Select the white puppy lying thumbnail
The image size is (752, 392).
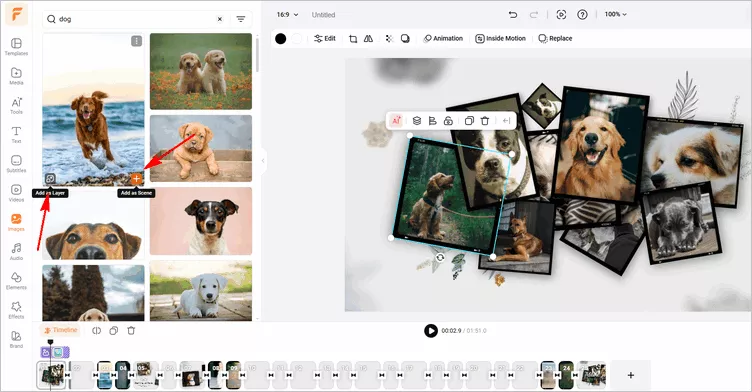201,291
